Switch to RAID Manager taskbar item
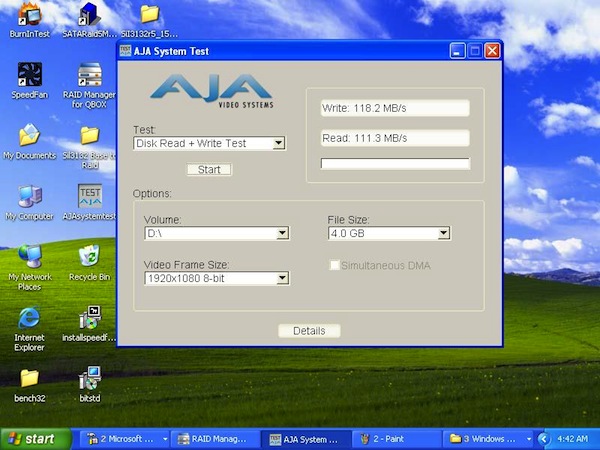600x450 pixels. 215,439
